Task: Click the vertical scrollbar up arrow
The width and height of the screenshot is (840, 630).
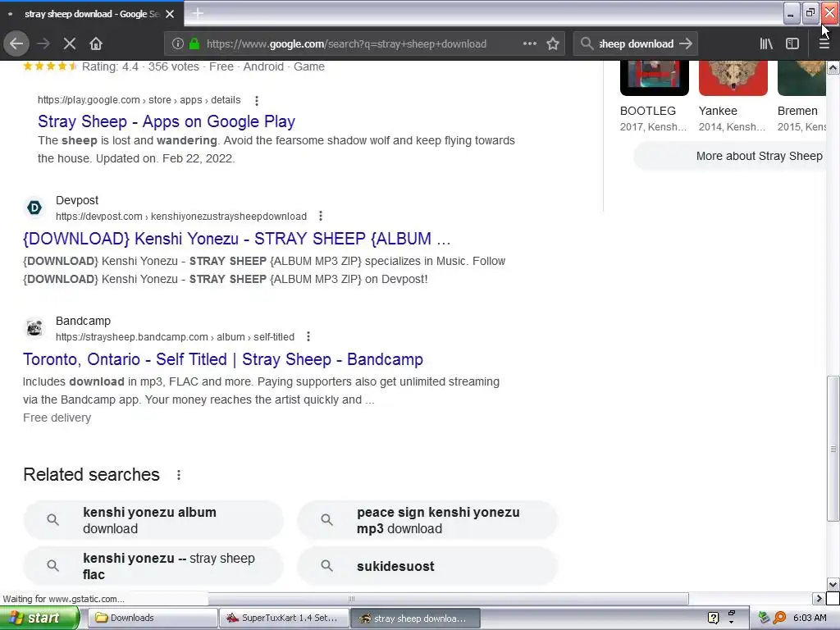Action: click(833, 67)
